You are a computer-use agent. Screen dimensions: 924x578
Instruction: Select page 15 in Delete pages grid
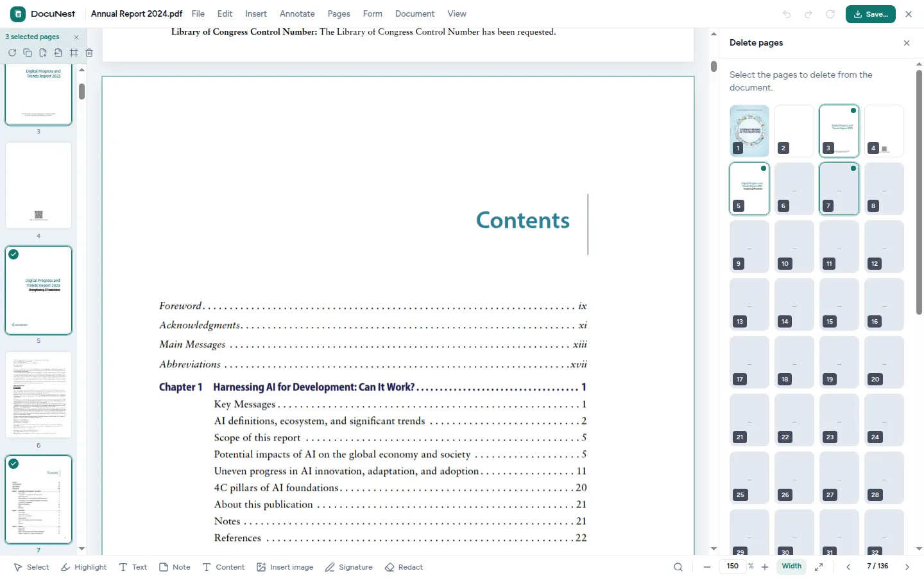839,304
